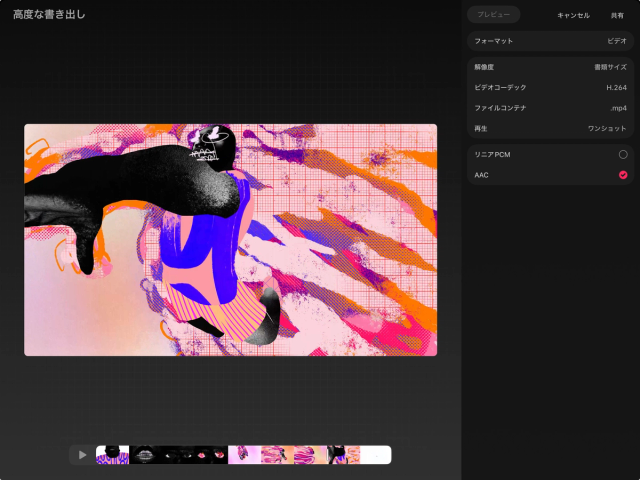The width and height of the screenshot is (640, 480).
Task: Select the white frame ending the timeline
Action: point(376,455)
